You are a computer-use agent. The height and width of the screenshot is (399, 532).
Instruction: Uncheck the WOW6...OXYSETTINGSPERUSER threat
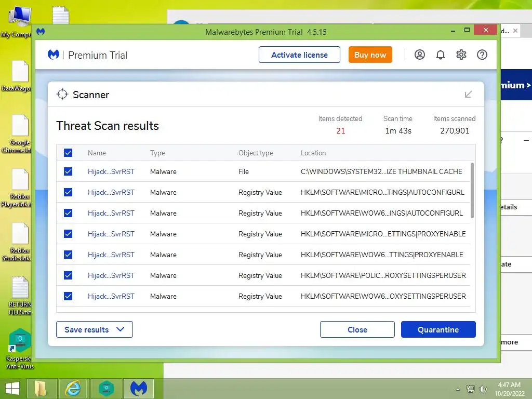pyautogui.click(x=68, y=296)
